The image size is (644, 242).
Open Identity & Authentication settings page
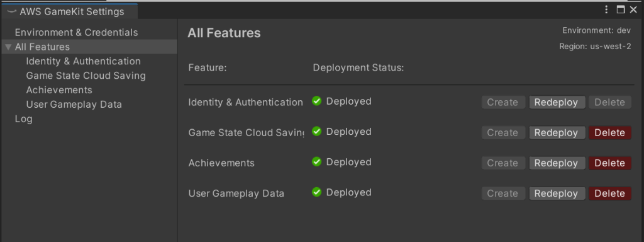tap(84, 61)
